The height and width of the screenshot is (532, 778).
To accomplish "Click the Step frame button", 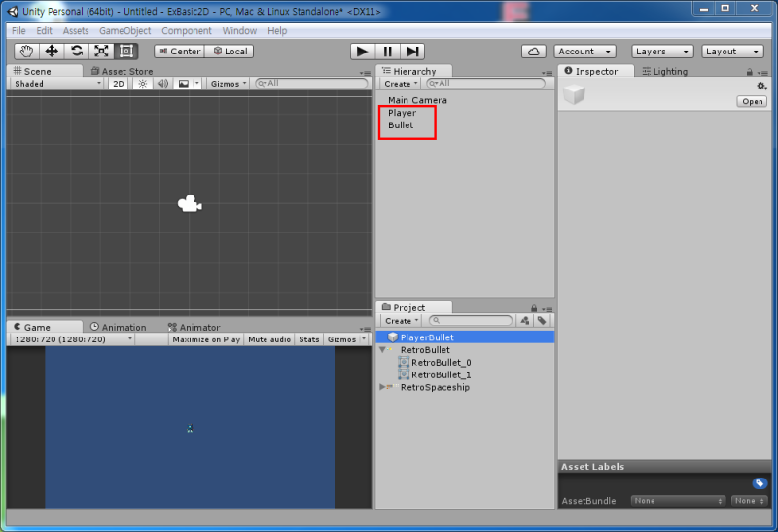I will 411,52.
